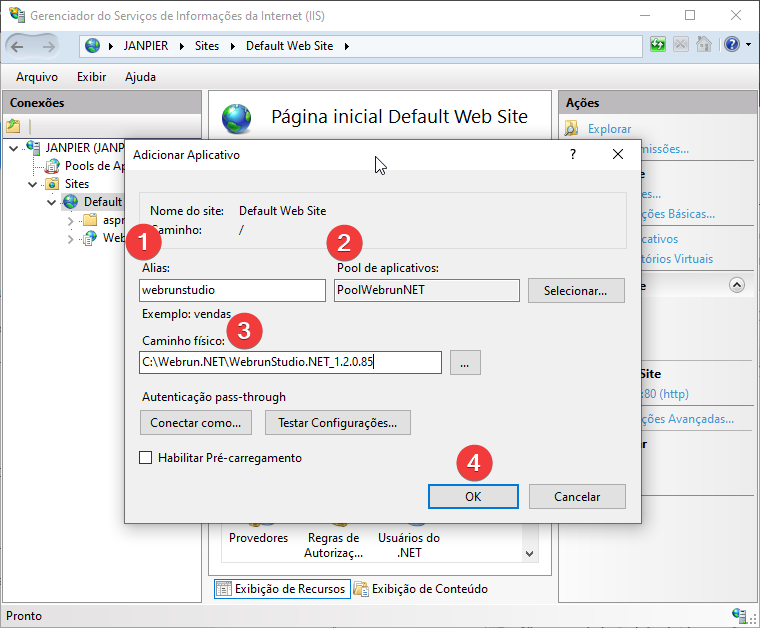Open the help question mark icon
The height and width of the screenshot is (628, 760).
pyautogui.click(x=732, y=45)
